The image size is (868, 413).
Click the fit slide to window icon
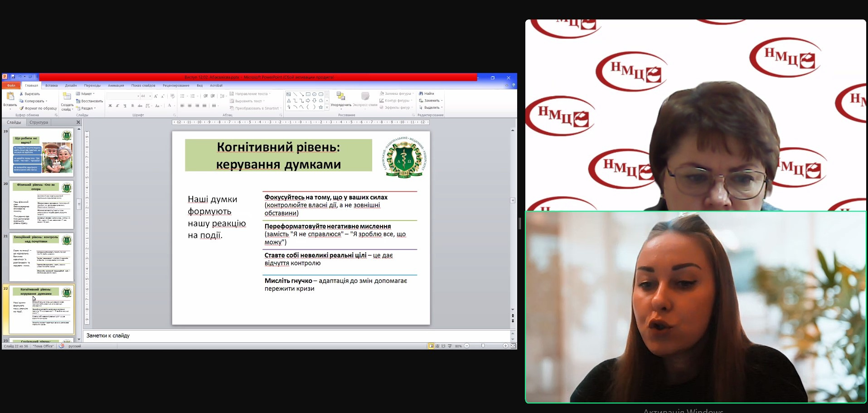pyautogui.click(x=513, y=346)
